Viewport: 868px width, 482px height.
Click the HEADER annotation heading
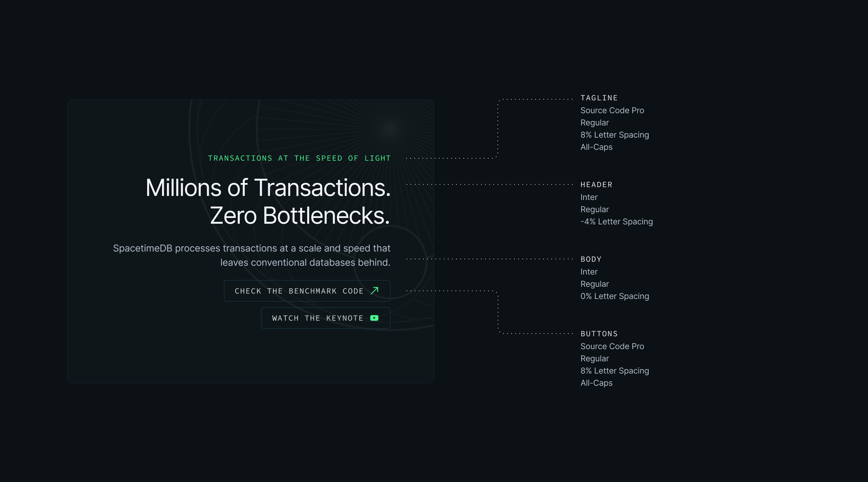pyautogui.click(x=596, y=185)
